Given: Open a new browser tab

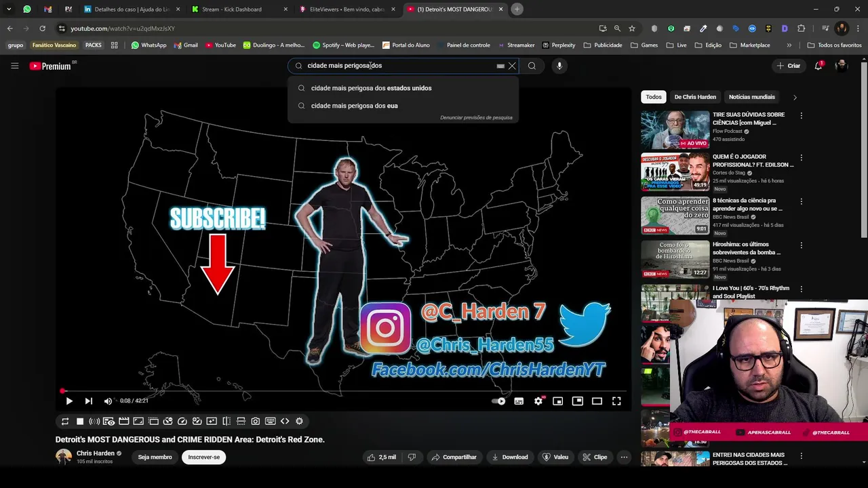Looking at the screenshot, I should pyautogui.click(x=517, y=9).
